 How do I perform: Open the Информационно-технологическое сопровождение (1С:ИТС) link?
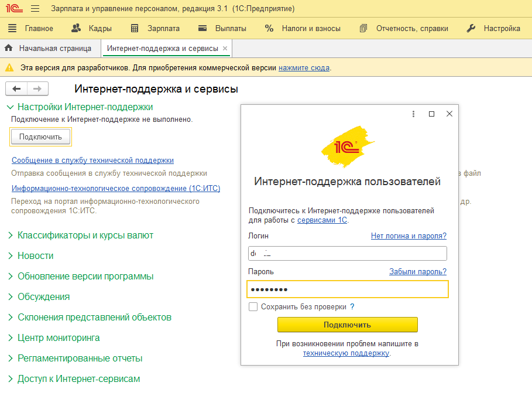[116, 188]
